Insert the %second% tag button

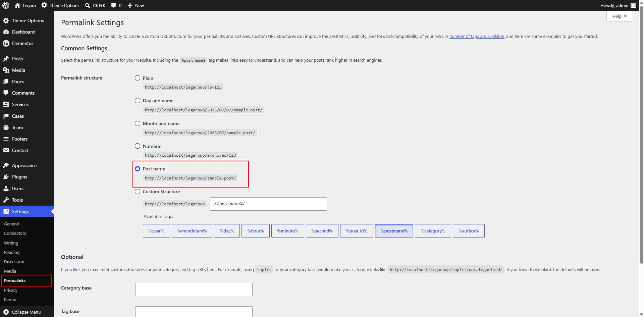pos(322,231)
